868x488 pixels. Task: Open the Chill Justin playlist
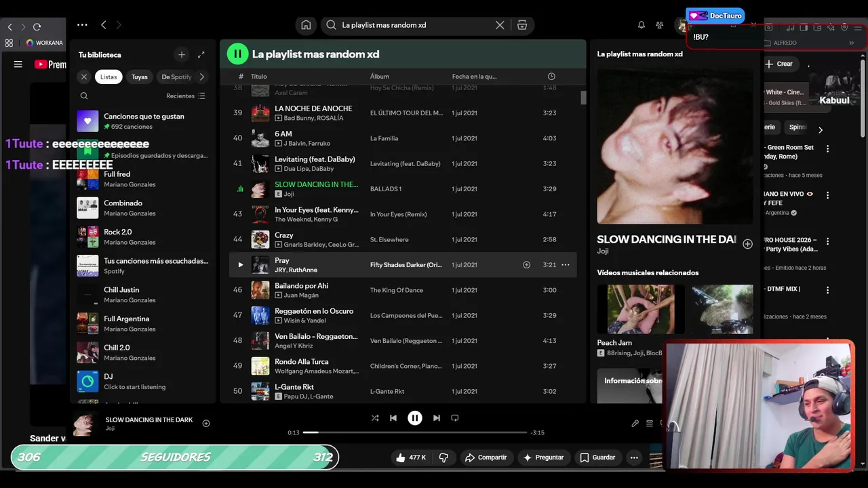click(x=142, y=295)
